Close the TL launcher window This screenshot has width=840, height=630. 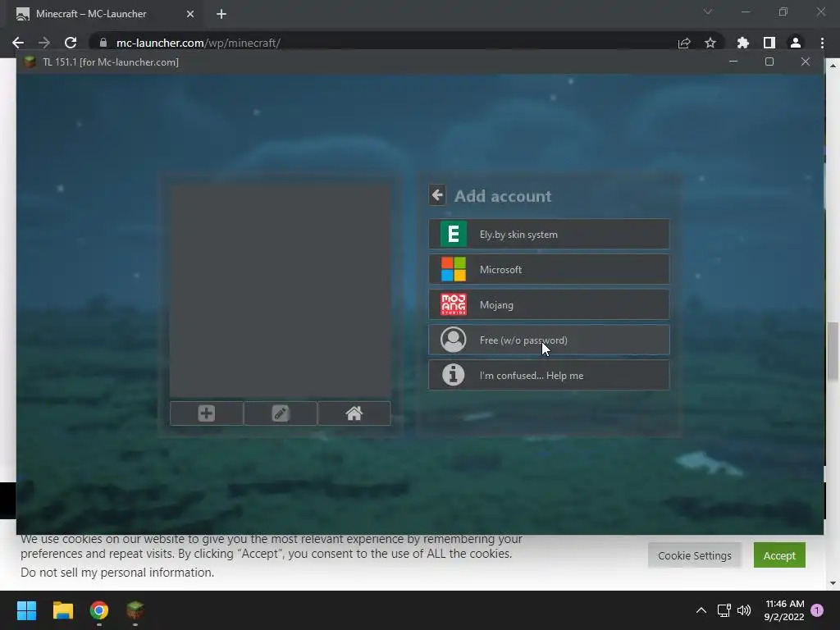coord(806,62)
